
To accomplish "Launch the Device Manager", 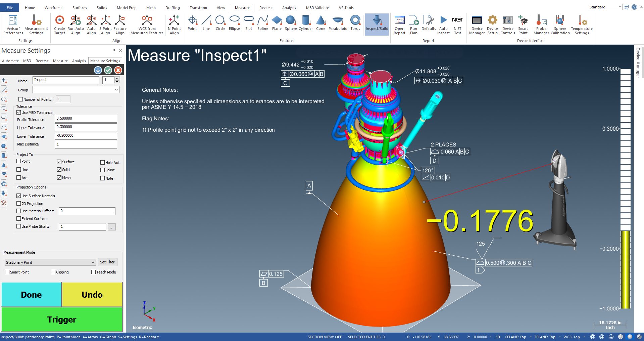I will pos(477,24).
